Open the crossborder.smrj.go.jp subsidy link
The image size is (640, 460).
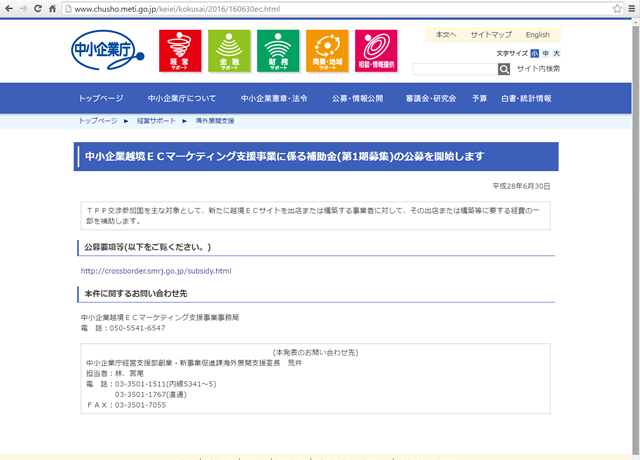click(156, 270)
